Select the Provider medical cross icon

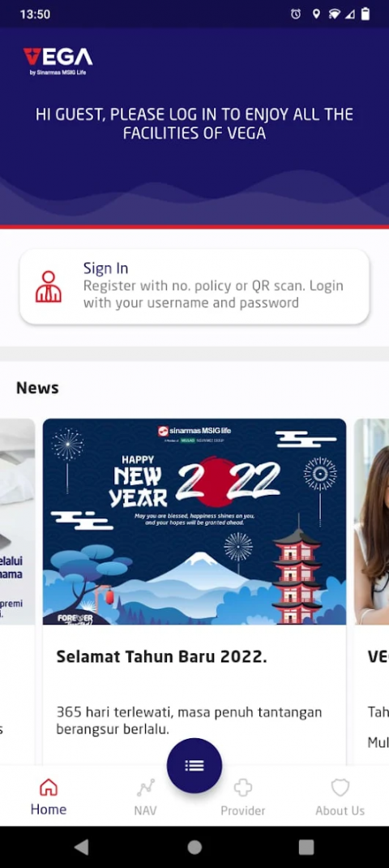click(x=243, y=787)
